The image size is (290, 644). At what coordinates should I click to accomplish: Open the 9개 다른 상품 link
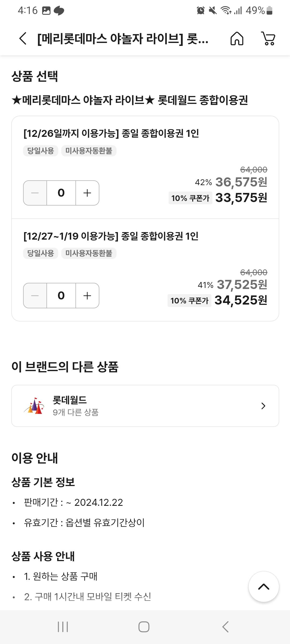(x=76, y=412)
